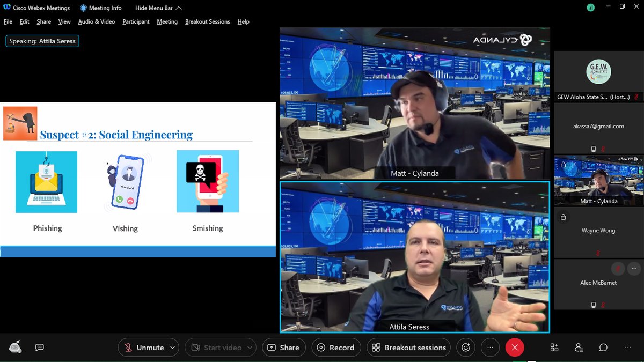Open the Share menu
The height and width of the screenshot is (362, 644).
[x=44, y=22]
